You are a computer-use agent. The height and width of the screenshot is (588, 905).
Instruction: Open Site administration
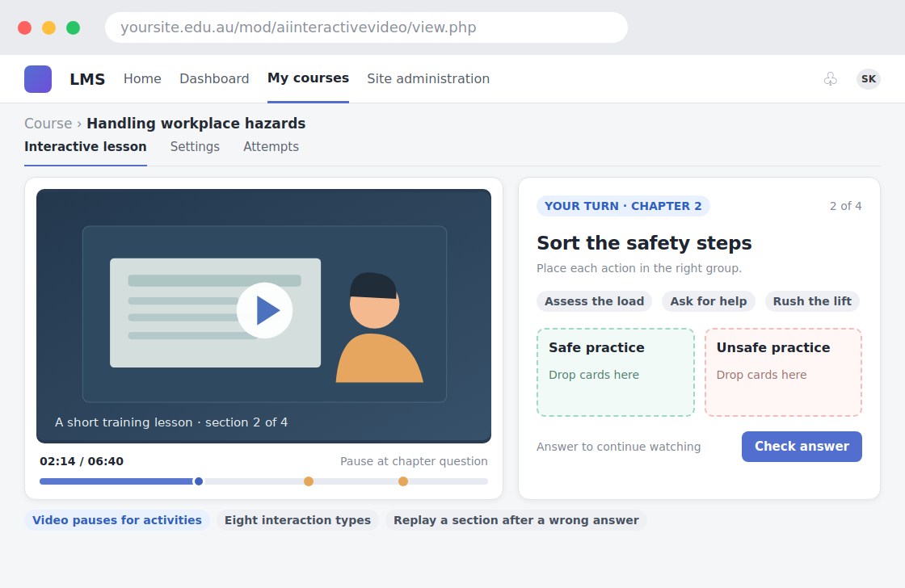tap(428, 78)
